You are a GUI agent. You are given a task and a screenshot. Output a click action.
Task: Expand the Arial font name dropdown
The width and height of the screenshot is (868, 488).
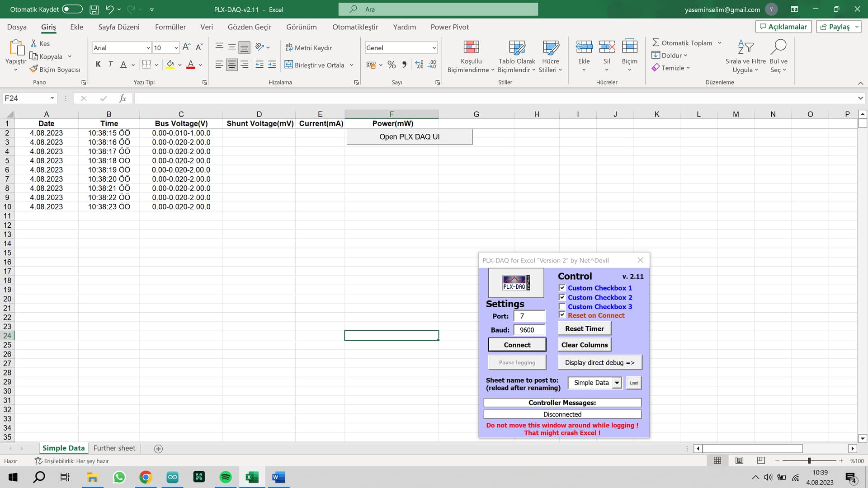point(148,48)
